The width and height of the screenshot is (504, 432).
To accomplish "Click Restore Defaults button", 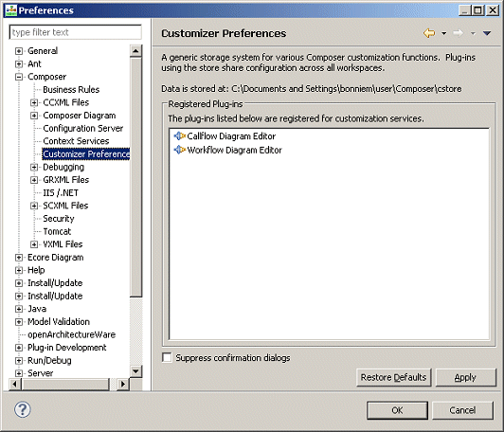I will pyautogui.click(x=393, y=377).
